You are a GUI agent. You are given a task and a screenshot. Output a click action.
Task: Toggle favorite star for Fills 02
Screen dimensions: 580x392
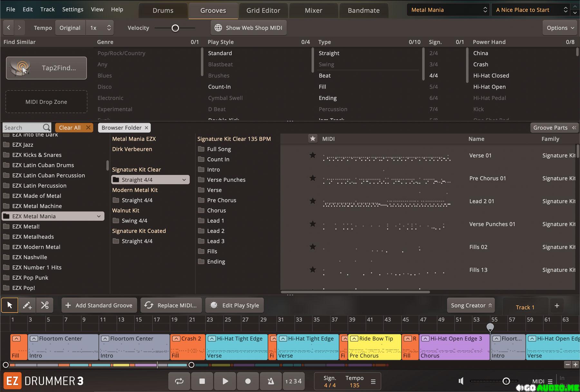tap(313, 247)
